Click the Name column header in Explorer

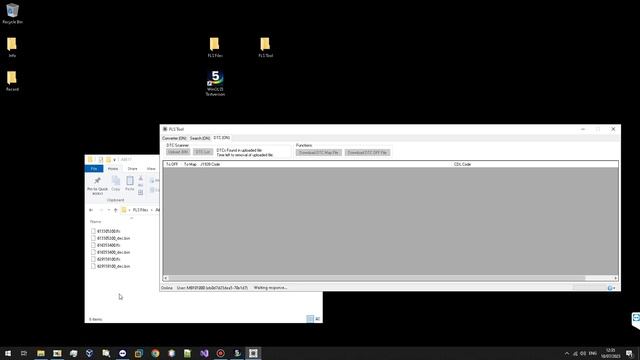96,222
